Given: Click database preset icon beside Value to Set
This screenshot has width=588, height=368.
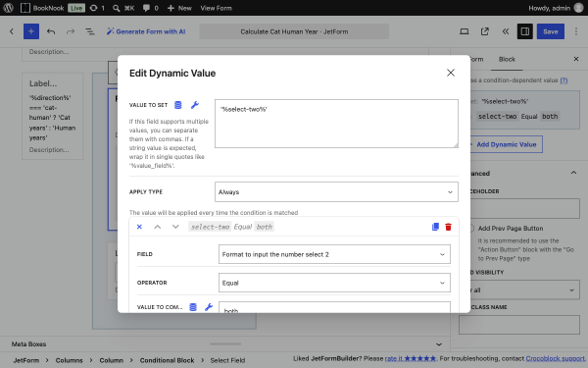Looking at the screenshot, I should [x=178, y=105].
